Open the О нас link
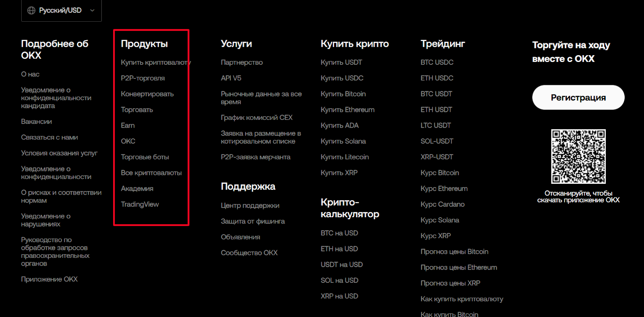 click(x=30, y=74)
